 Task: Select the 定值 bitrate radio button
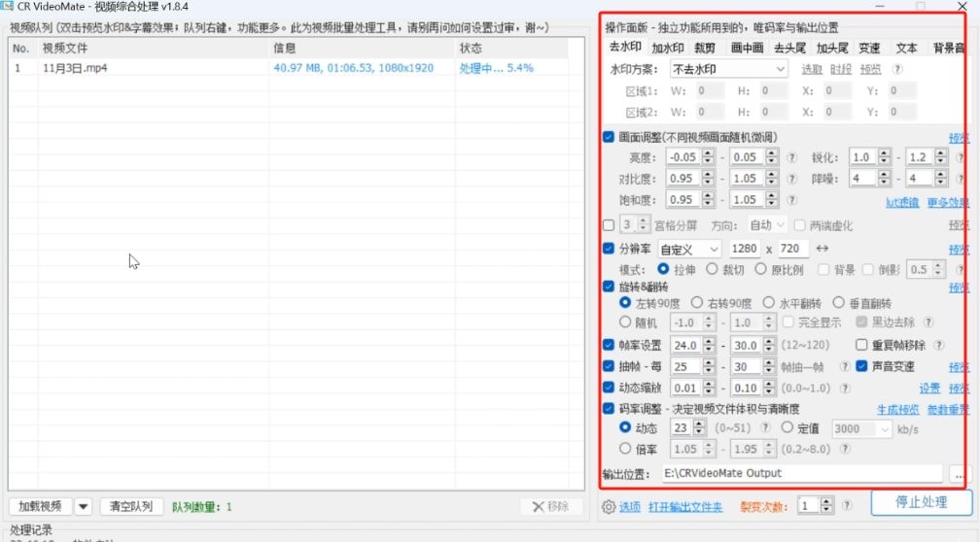[x=787, y=427]
